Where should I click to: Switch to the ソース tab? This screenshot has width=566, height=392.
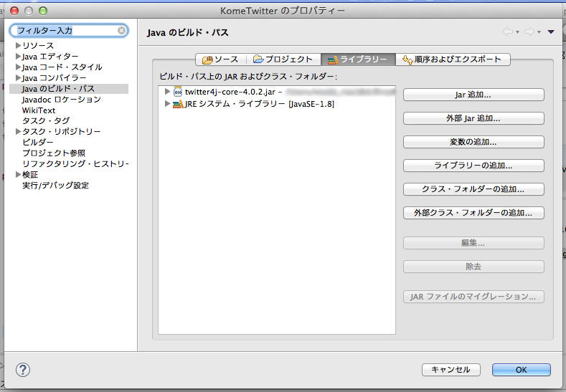coord(220,59)
